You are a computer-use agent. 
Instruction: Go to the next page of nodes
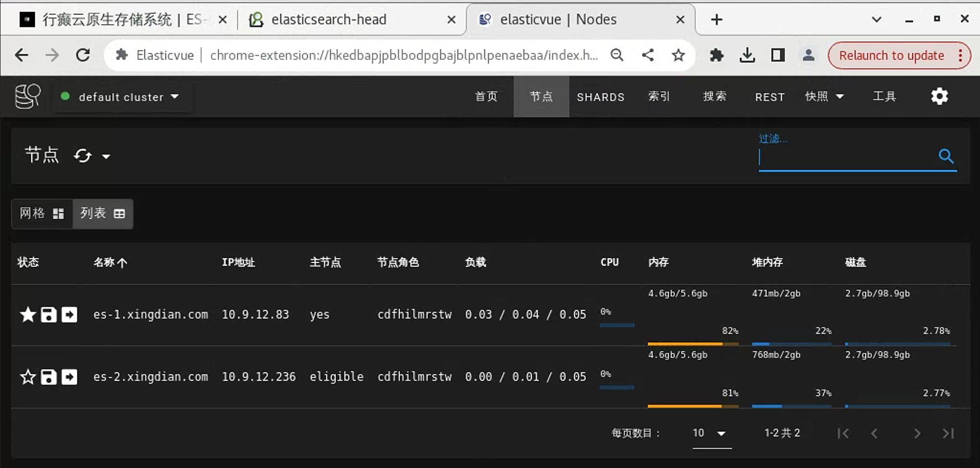point(917,433)
